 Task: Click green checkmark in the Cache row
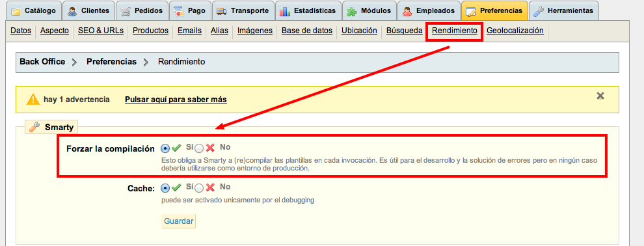pyautogui.click(x=176, y=187)
